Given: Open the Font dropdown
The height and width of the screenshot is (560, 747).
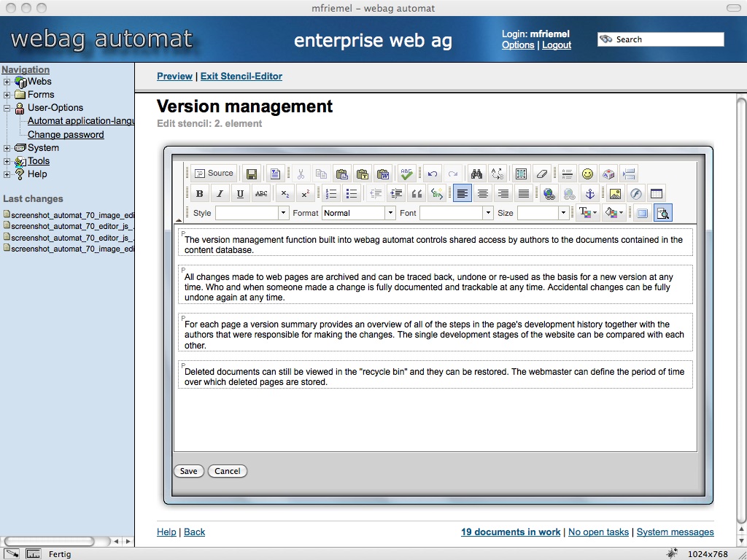Looking at the screenshot, I should point(457,213).
